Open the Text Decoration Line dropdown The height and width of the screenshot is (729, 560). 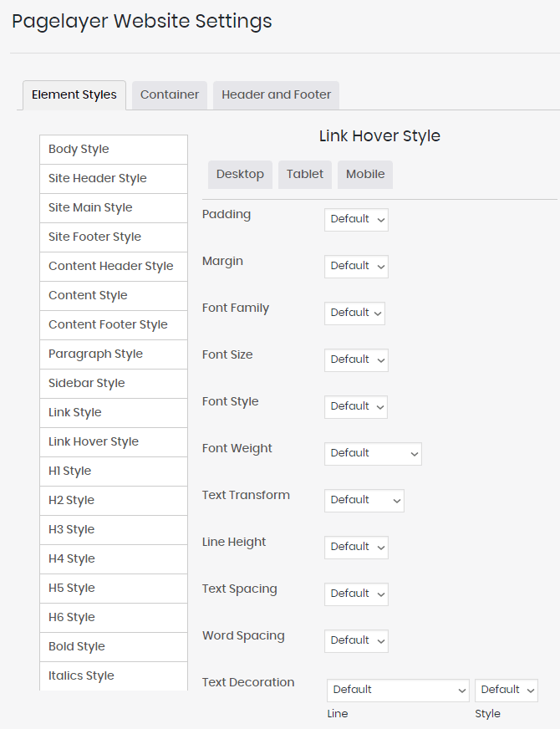(x=398, y=690)
